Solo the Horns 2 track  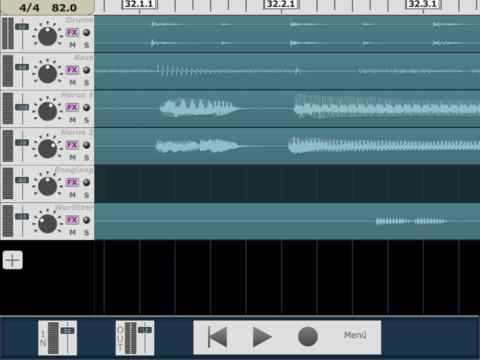point(87,157)
